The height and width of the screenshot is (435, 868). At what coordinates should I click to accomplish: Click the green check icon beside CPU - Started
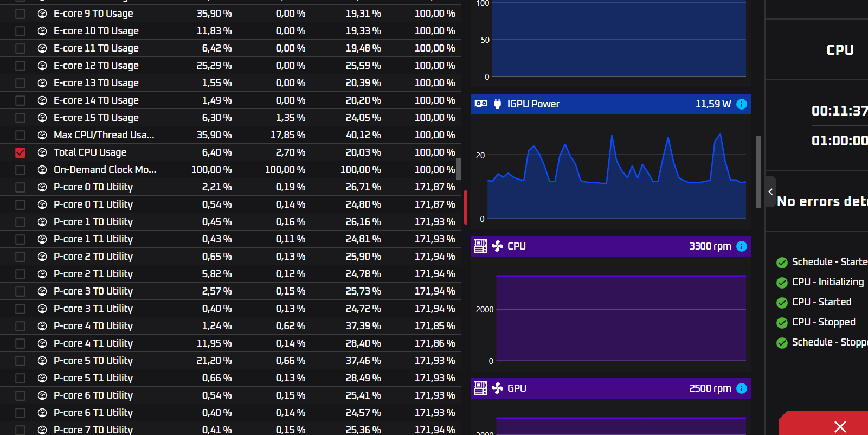pos(782,303)
